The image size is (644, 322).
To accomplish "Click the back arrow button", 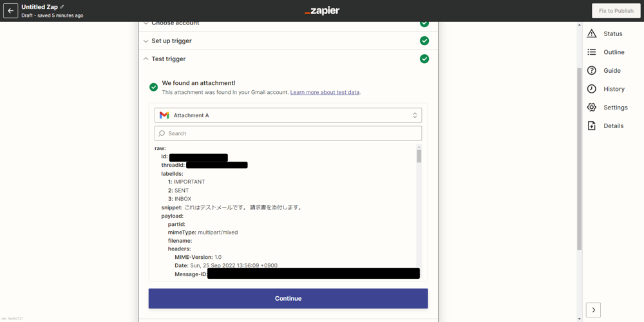I will pos(11,11).
